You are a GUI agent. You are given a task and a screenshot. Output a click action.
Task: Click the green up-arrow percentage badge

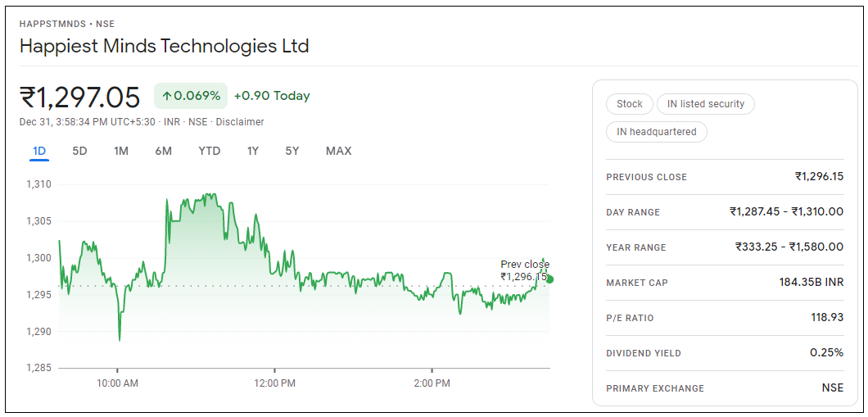click(191, 96)
